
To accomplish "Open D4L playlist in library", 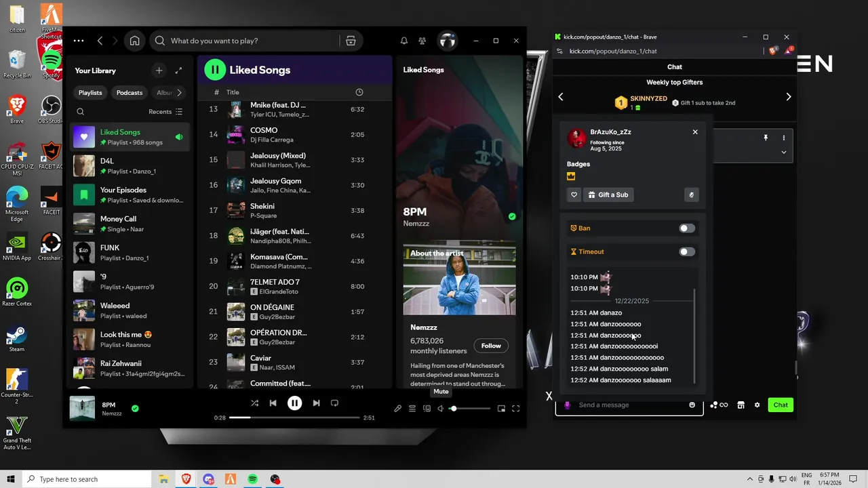I will pyautogui.click(x=129, y=166).
